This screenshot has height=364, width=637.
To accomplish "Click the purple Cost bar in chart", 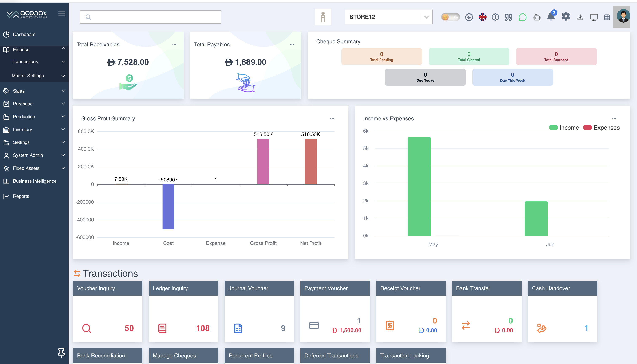I will [x=168, y=207].
